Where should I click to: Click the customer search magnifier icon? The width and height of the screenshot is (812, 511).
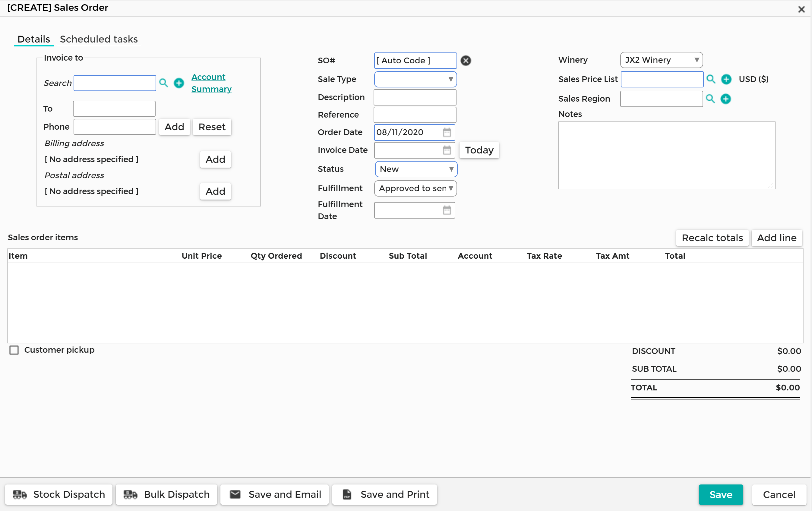163,83
